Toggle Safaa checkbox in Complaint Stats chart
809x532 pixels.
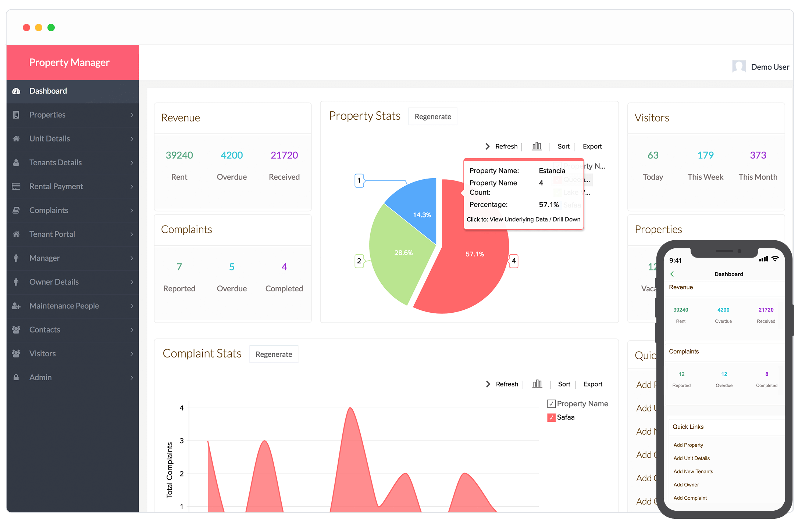click(550, 417)
